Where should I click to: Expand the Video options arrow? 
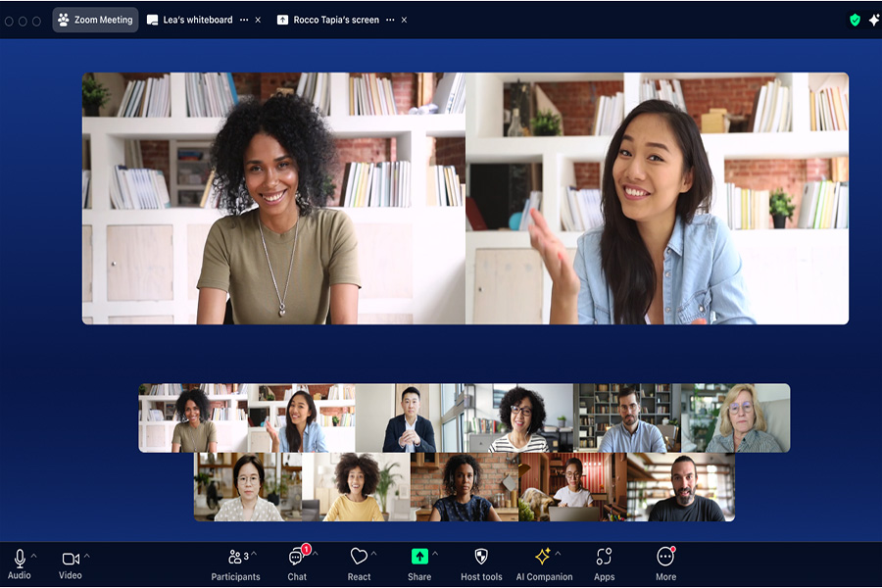point(87,556)
